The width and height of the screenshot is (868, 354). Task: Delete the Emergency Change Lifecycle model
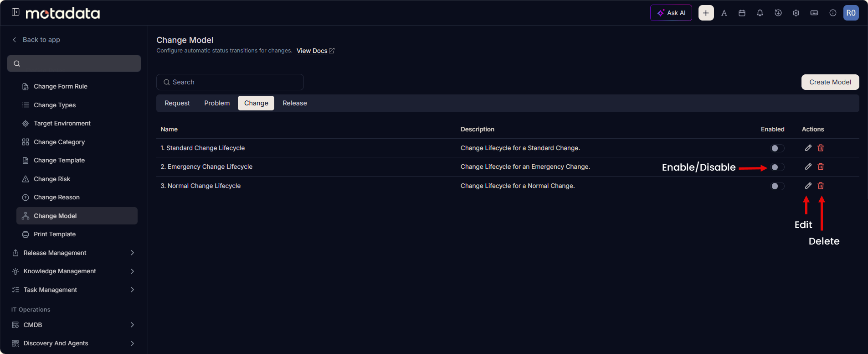[x=821, y=167]
